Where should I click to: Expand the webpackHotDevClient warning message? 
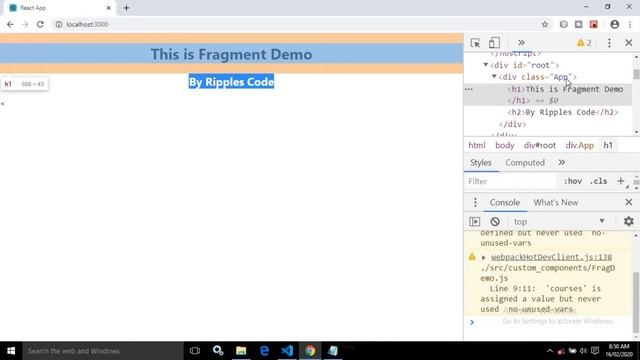pos(484,258)
